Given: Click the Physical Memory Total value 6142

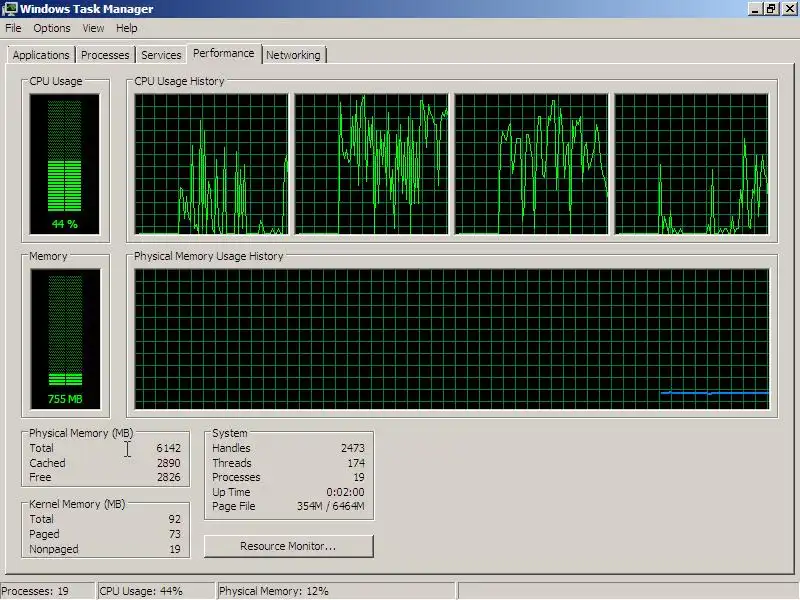Looking at the screenshot, I should [x=168, y=448].
